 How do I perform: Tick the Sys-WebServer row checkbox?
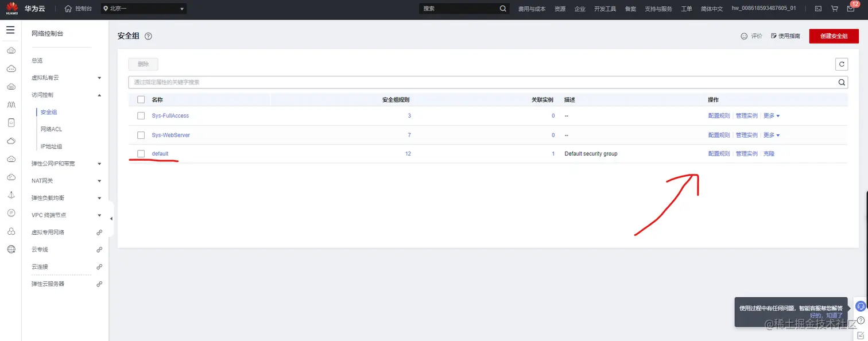(141, 135)
